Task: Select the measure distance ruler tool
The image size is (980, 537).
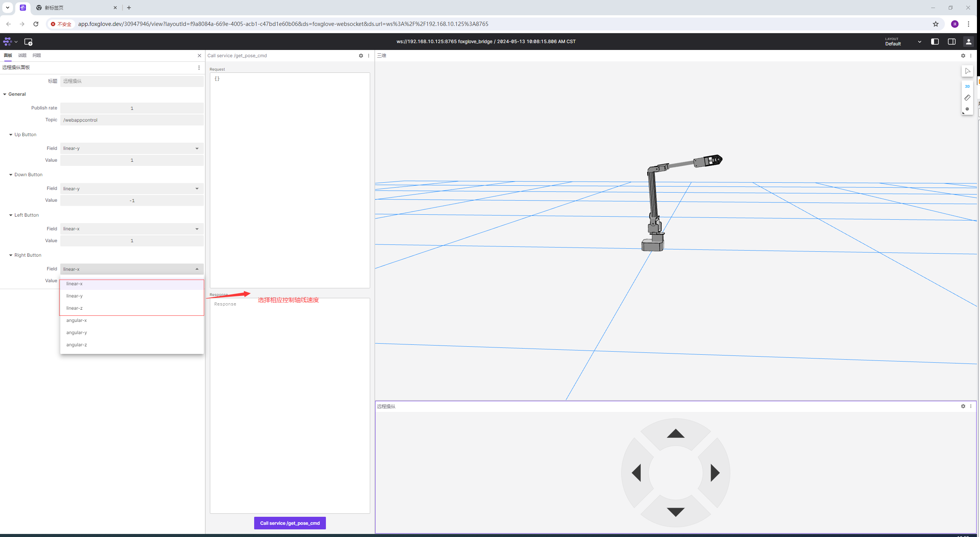Action: coord(967,98)
